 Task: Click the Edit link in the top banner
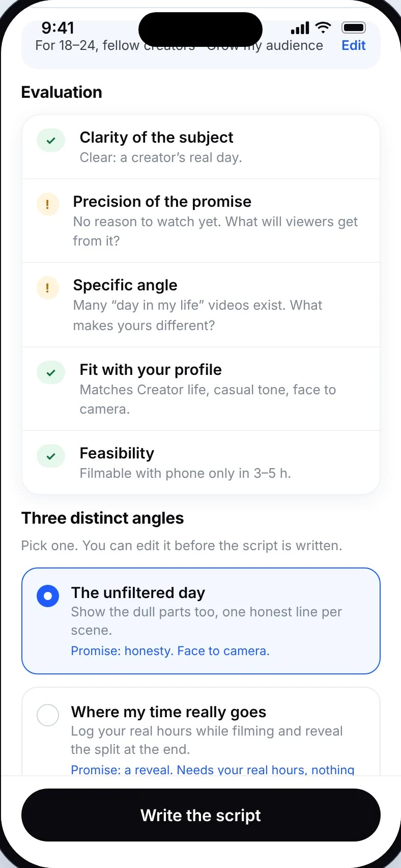coord(354,45)
